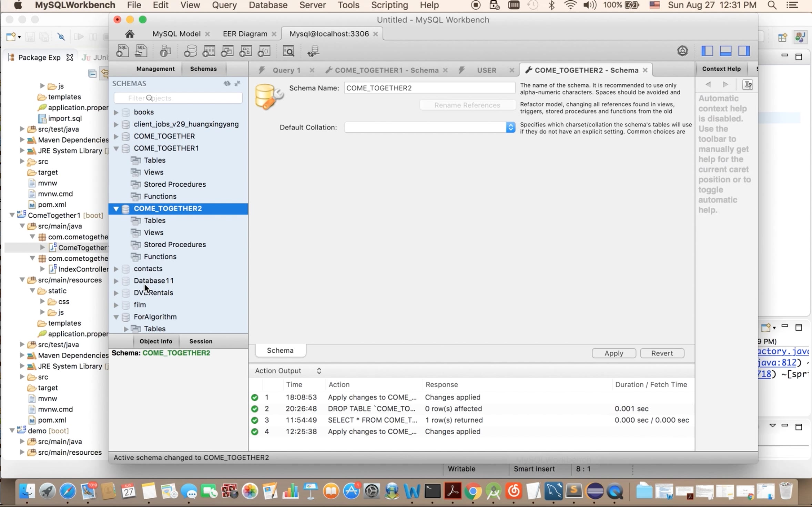812x507 pixels.
Task: Refresh the SCHEMAS list
Action: [227, 83]
